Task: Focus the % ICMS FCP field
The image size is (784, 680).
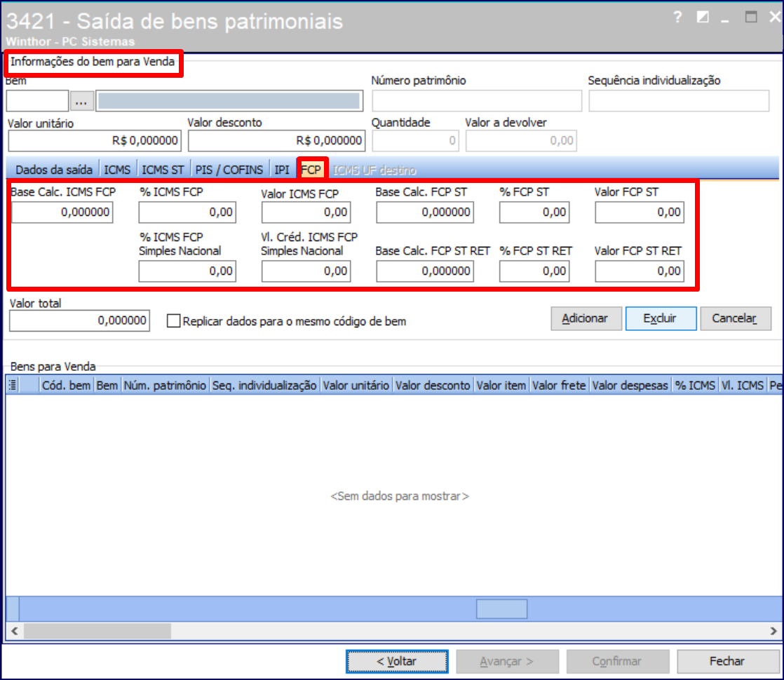Action: (x=187, y=212)
